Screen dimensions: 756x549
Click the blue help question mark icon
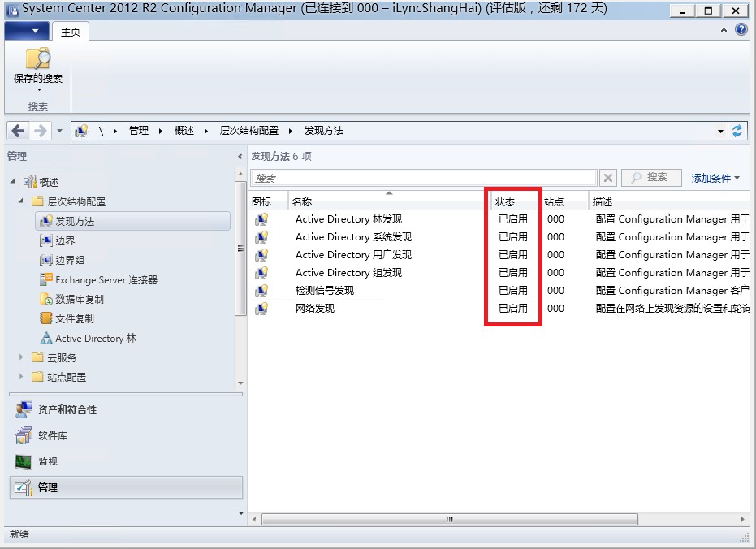click(x=741, y=29)
